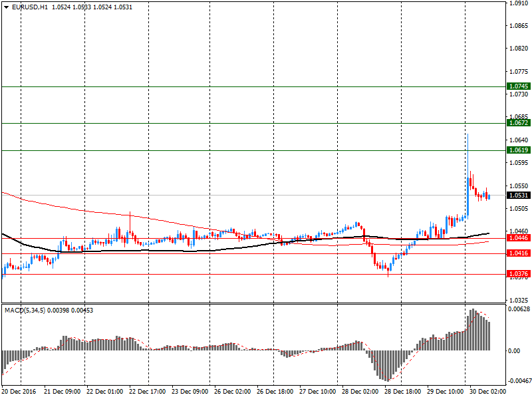Click the 1.0595 price scale value
Screen dimensions: 532x399
click(x=519, y=163)
